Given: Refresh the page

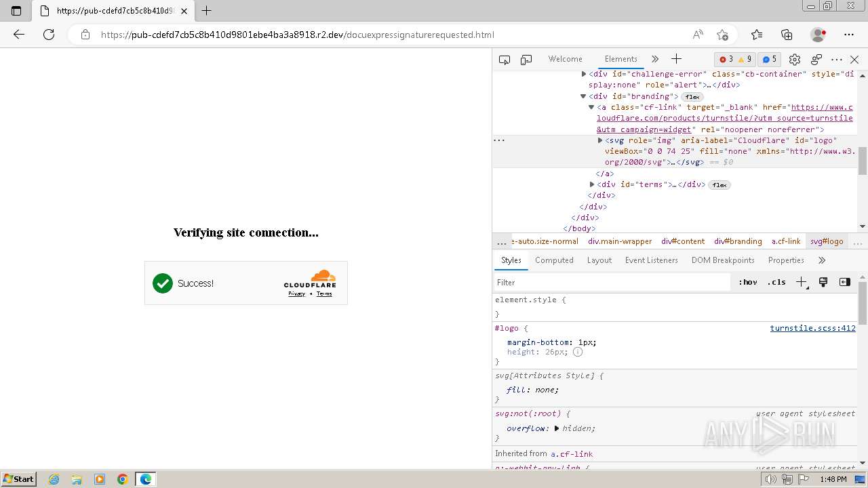Looking at the screenshot, I should [49, 35].
